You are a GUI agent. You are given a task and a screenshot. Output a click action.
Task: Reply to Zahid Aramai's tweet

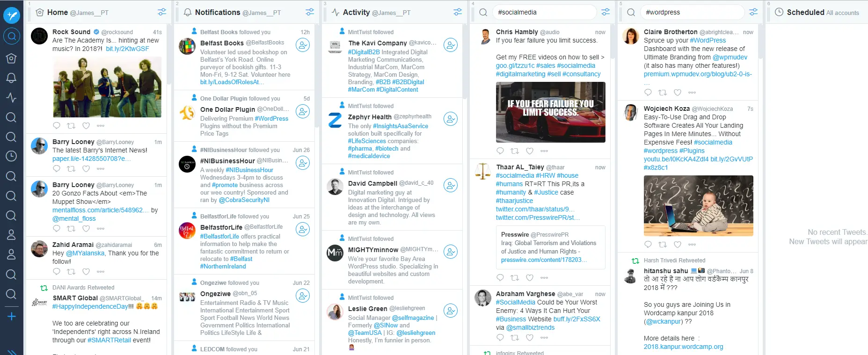57,271
